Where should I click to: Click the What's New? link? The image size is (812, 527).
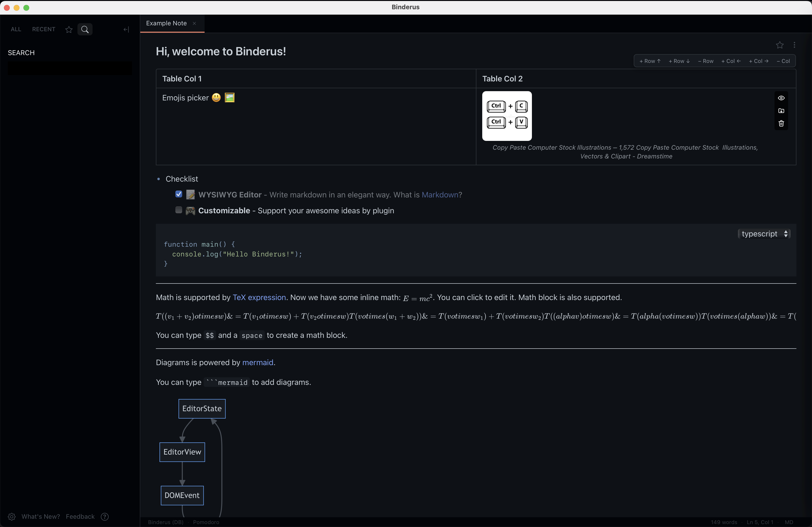41,517
